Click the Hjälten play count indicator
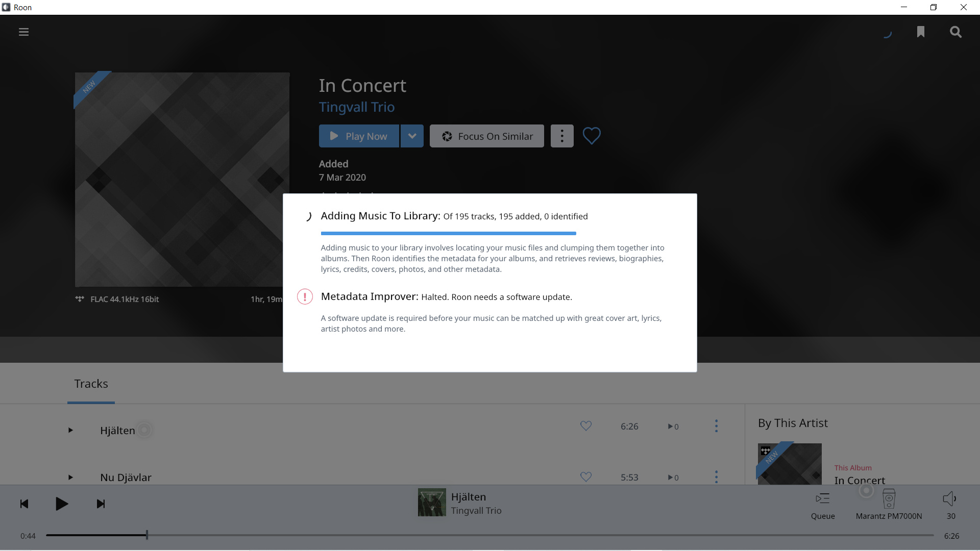 pyautogui.click(x=673, y=427)
